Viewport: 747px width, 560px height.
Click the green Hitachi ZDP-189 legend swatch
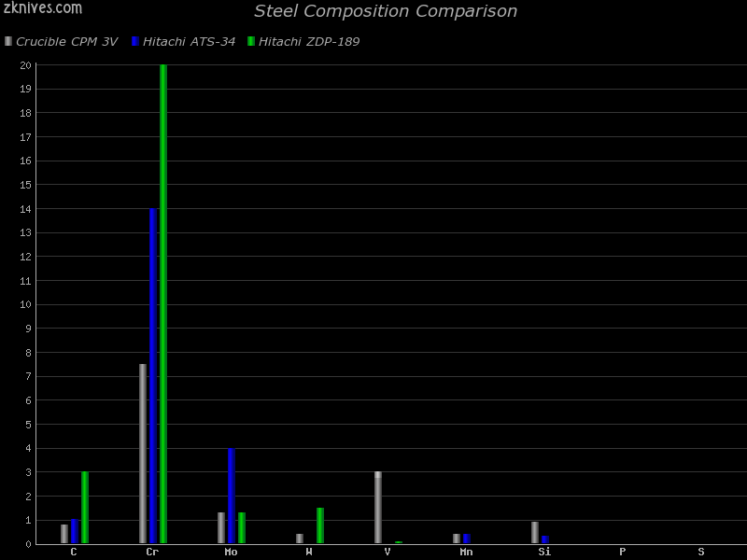pyautogui.click(x=251, y=41)
